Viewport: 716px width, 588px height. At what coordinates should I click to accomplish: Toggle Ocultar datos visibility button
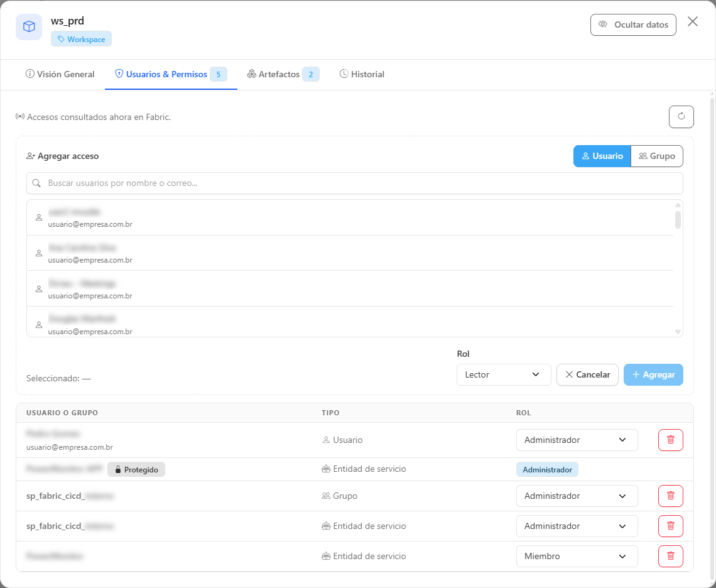click(633, 24)
